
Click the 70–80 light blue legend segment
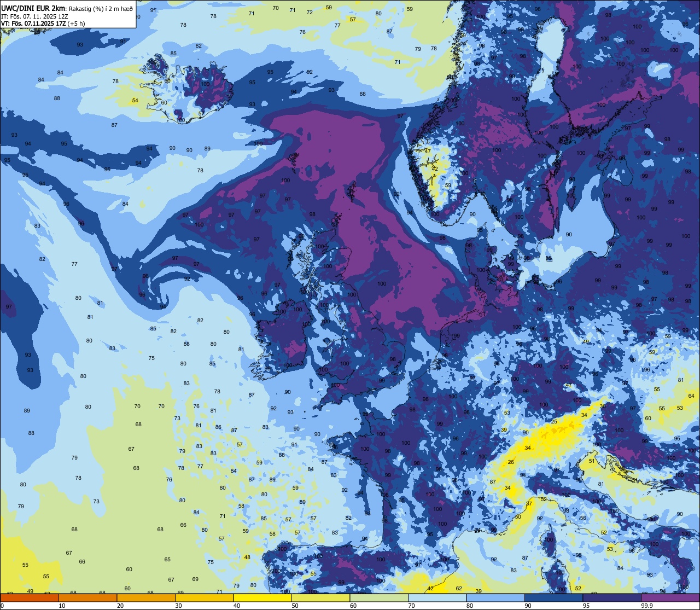pos(437,598)
